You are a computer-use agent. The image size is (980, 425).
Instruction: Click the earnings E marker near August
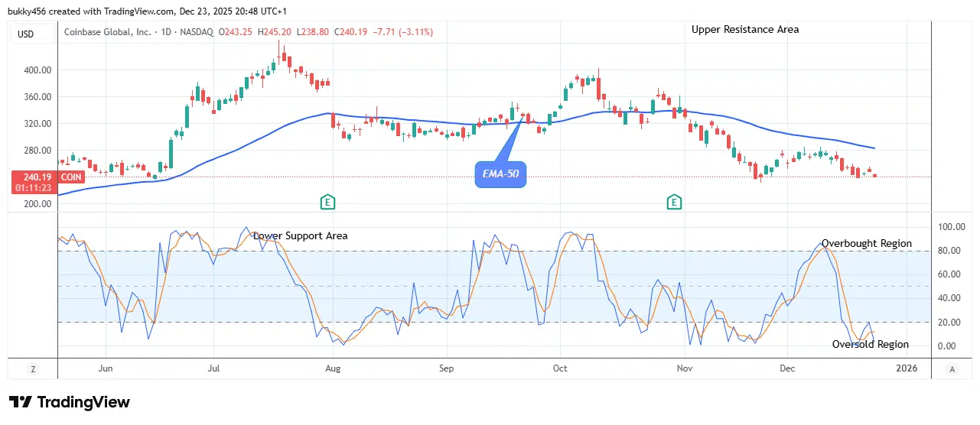click(327, 202)
